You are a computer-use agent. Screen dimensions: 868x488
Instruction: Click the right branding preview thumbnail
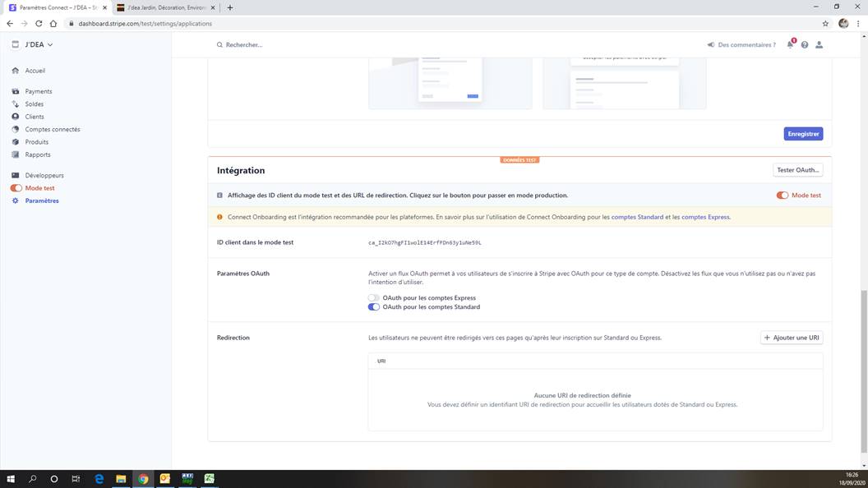pyautogui.click(x=625, y=83)
